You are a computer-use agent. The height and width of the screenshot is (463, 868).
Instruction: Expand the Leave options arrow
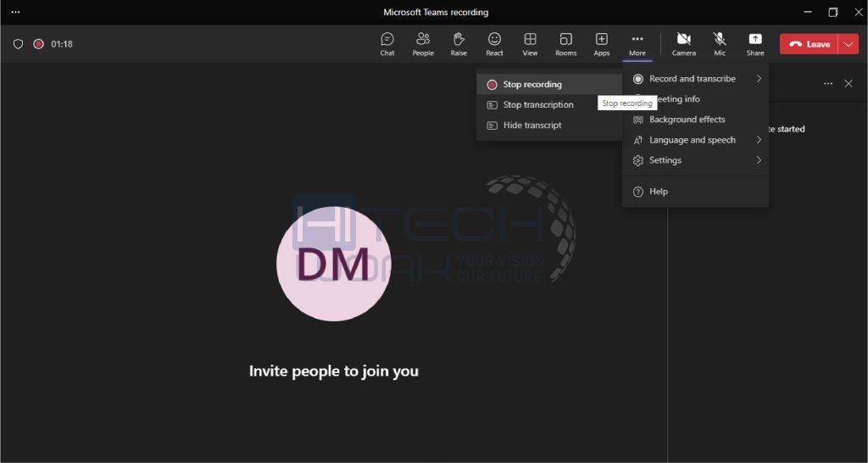point(849,44)
